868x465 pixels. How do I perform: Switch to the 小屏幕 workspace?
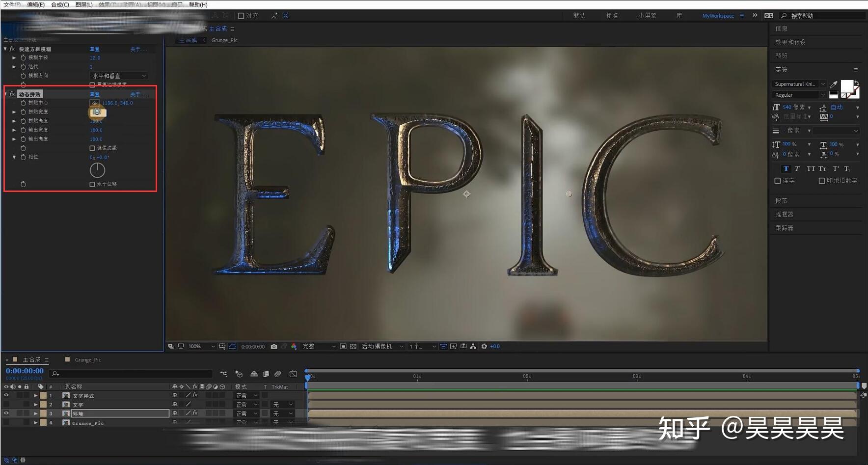647,16
